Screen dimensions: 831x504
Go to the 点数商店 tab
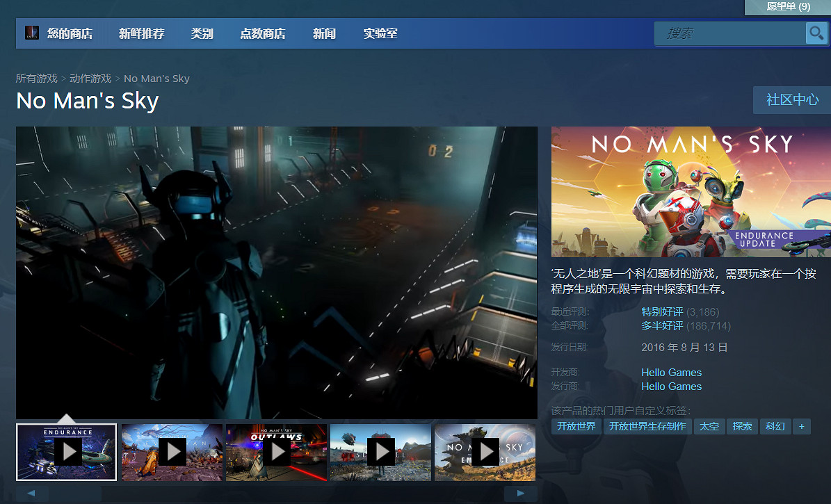[262, 33]
